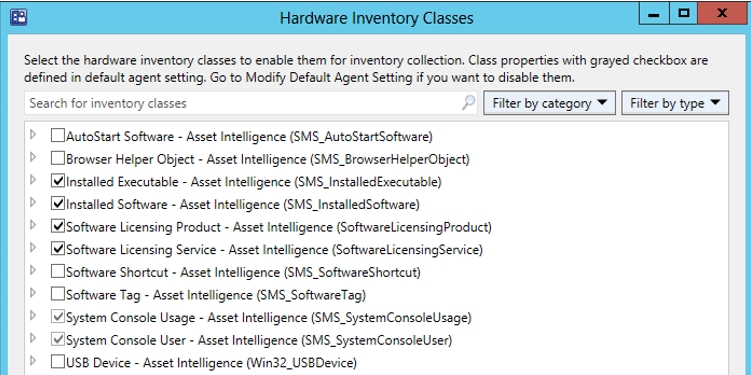Disable Software Licensing Product checkbox
Viewport: 751px width, 375px height.
coord(57,227)
